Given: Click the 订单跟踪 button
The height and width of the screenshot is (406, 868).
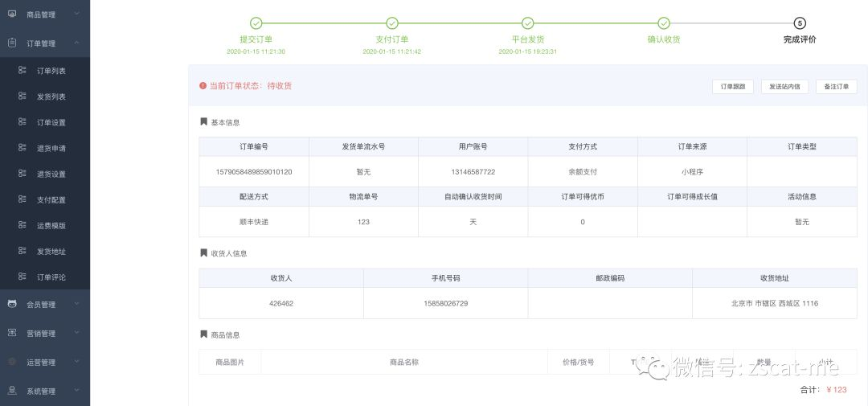Looking at the screenshot, I should tap(732, 86).
